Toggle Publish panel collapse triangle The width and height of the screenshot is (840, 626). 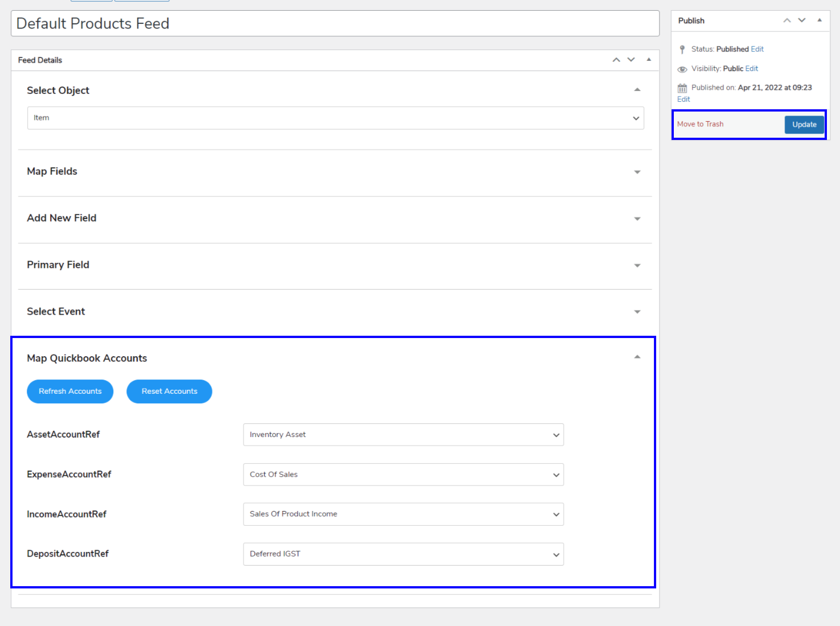tap(820, 20)
